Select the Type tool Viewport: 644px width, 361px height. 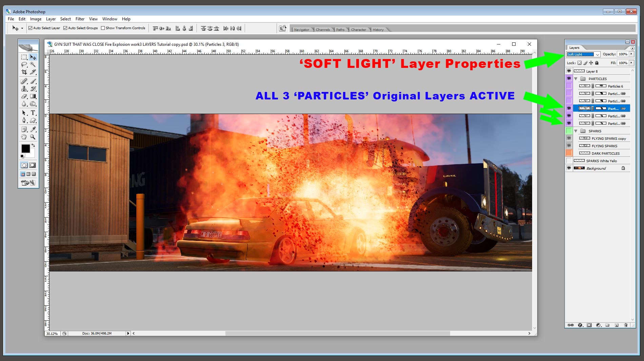click(33, 113)
